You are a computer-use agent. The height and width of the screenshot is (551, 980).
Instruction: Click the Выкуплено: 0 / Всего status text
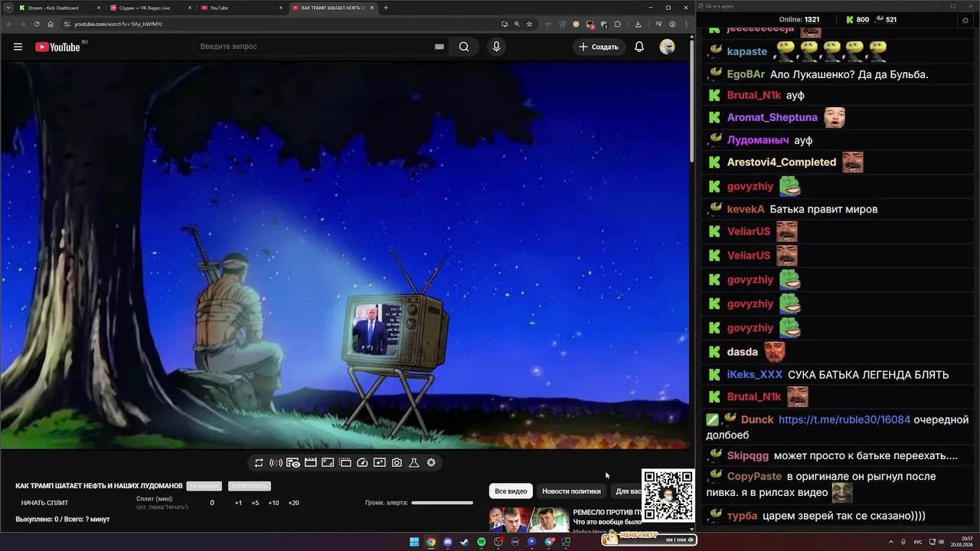coord(63,520)
